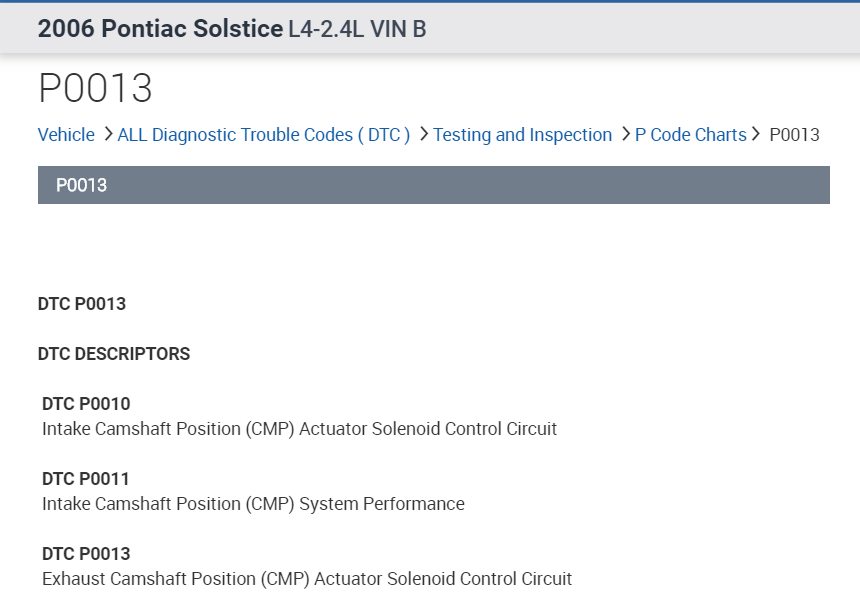This screenshot has width=860, height=597.
Task: Select the DTC P0010 label
Action: coord(86,404)
